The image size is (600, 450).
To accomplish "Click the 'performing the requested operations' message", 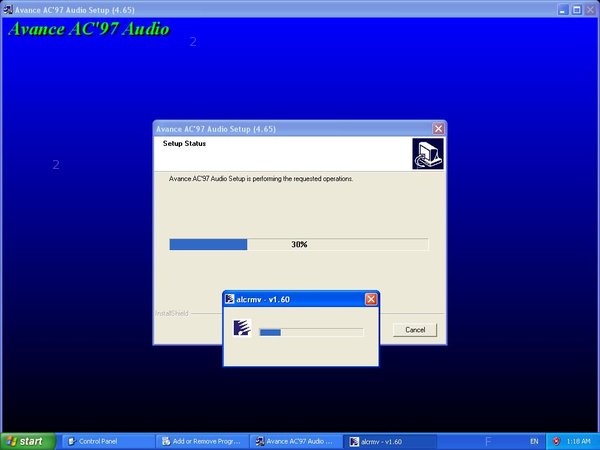I will coord(261,179).
